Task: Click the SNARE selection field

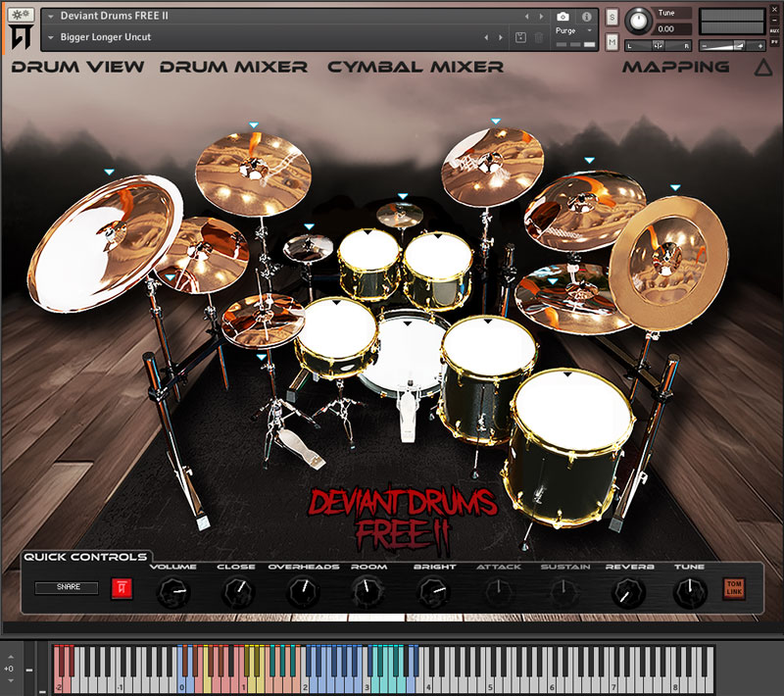Action: 67,587
